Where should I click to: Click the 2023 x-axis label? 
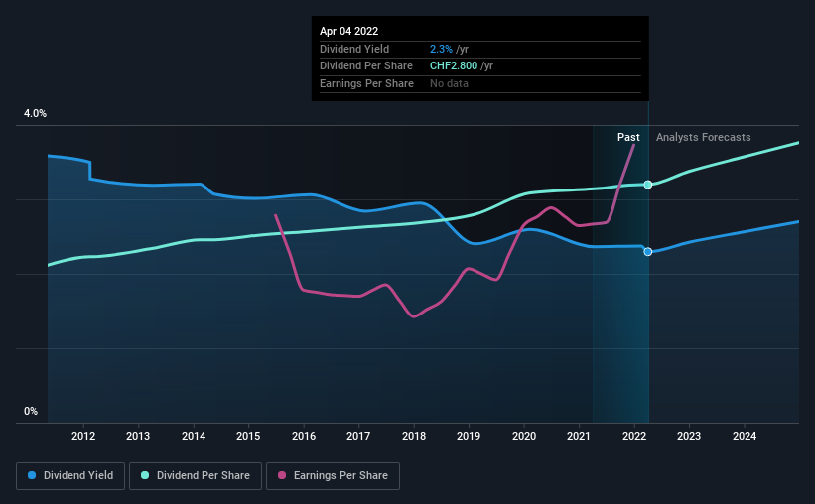[689, 436]
